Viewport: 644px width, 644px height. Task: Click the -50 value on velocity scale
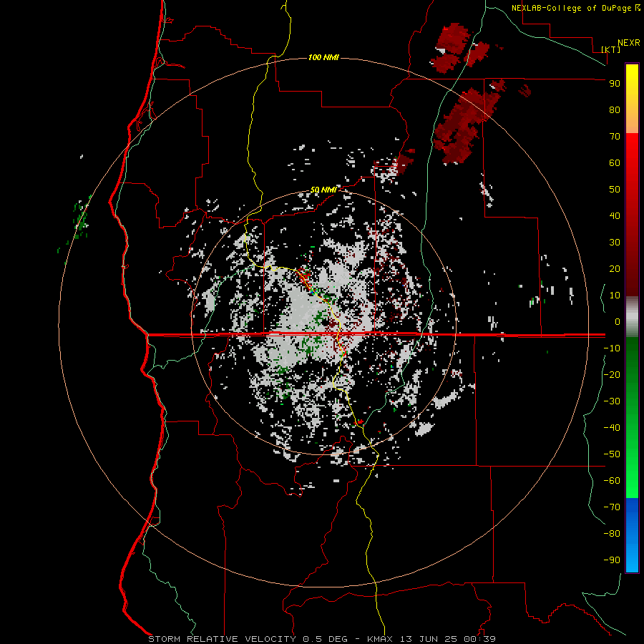point(612,454)
